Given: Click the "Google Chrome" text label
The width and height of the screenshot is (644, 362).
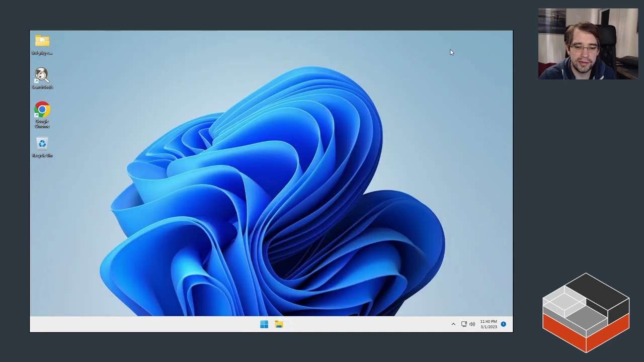Looking at the screenshot, I should (42, 123).
